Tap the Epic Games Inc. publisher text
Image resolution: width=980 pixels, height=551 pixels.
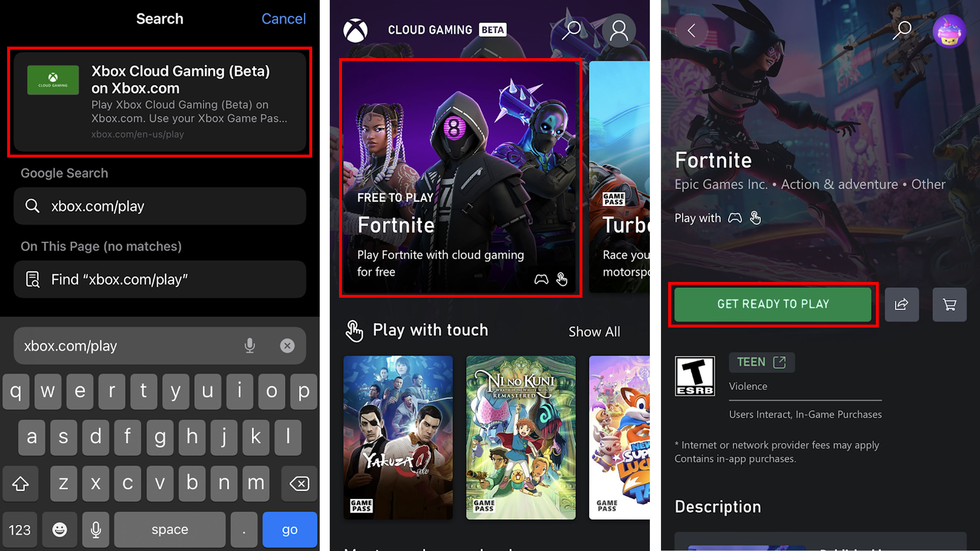pyautogui.click(x=721, y=184)
